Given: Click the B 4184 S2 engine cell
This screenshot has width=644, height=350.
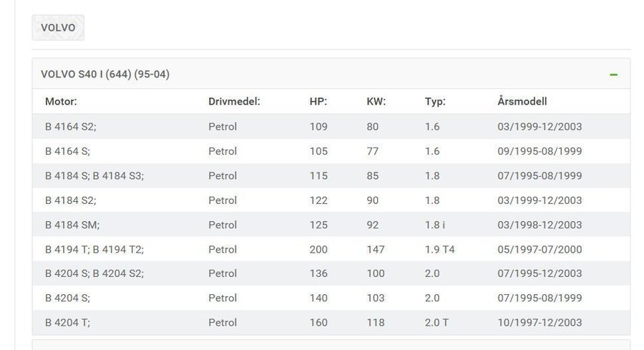Looking at the screenshot, I should tap(71, 200).
